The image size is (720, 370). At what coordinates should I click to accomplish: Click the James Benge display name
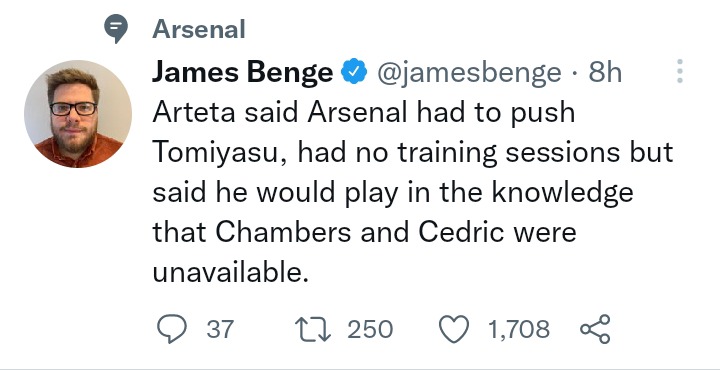click(242, 72)
